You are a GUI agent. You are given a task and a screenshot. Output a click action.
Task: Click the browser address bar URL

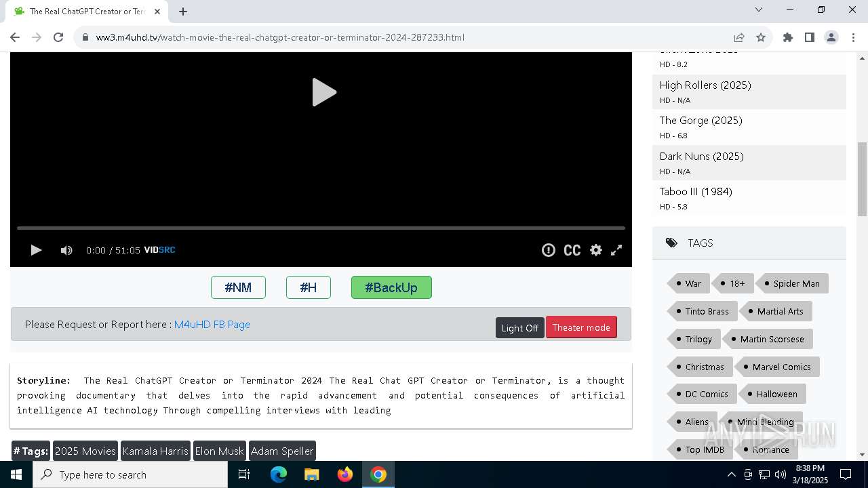coord(280,37)
